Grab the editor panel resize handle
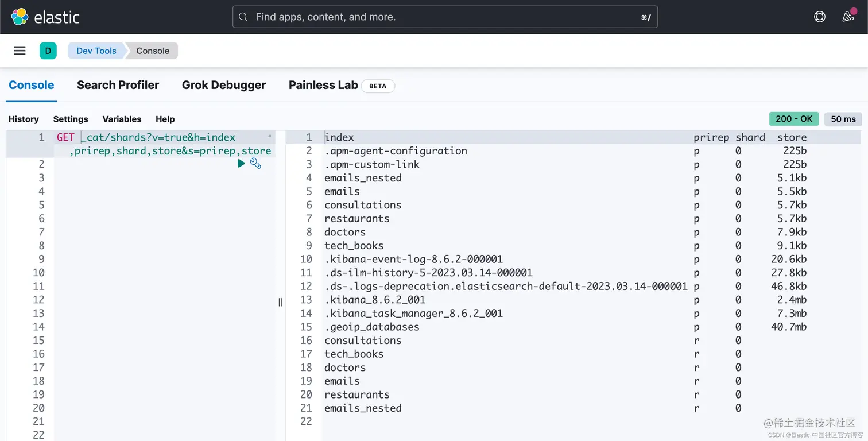The image size is (868, 441). pos(280,302)
